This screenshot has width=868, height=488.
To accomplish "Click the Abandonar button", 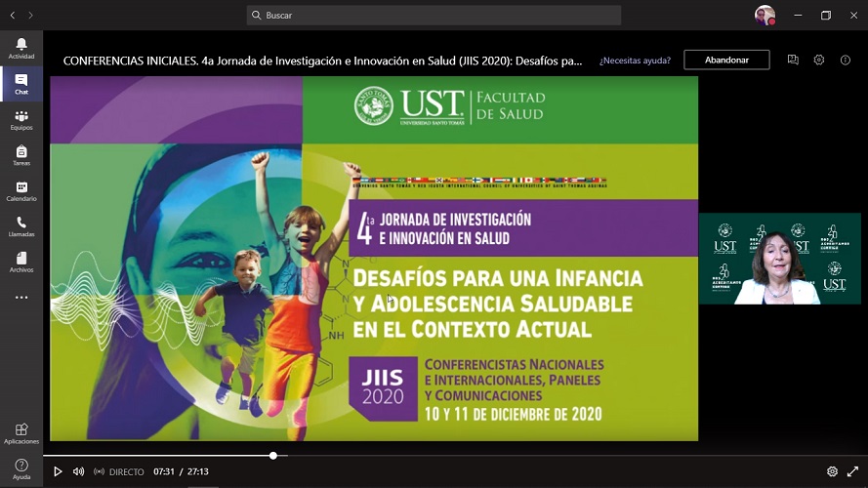I will click(x=726, y=60).
